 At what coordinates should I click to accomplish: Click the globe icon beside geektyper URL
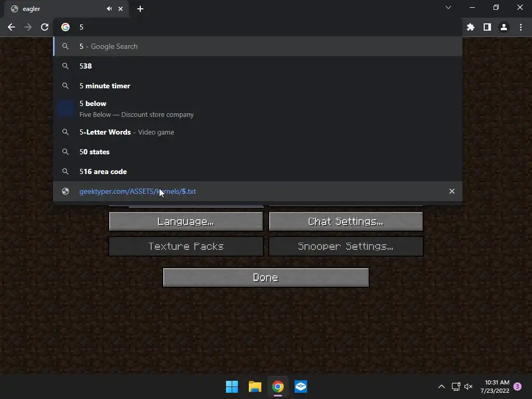tap(65, 191)
